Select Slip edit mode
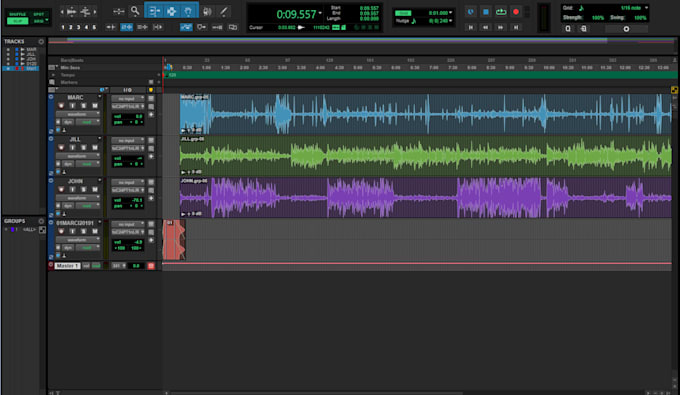680x395 pixels. [x=17, y=21]
